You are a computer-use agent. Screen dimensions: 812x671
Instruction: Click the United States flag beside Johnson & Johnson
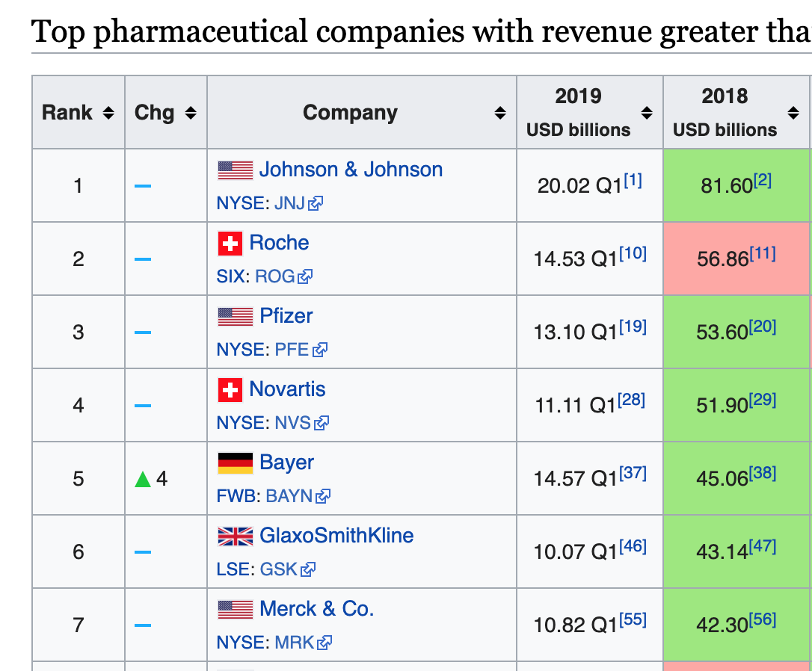(235, 170)
